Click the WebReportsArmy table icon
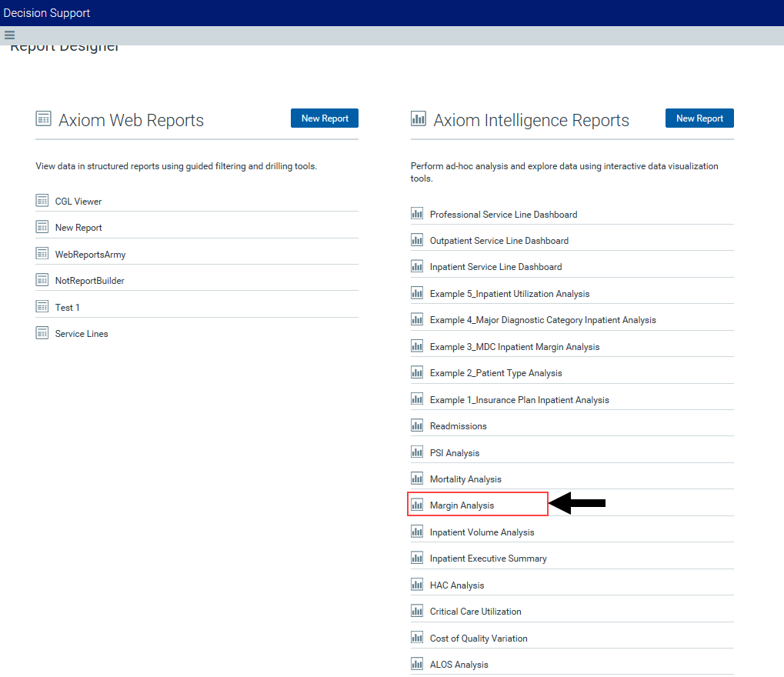Screen dimensions: 784x677 [x=42, y=254]
